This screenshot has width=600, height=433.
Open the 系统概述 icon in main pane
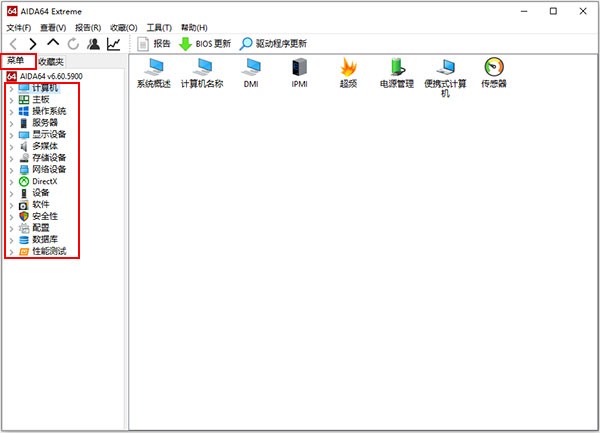(x=153, y=68)
